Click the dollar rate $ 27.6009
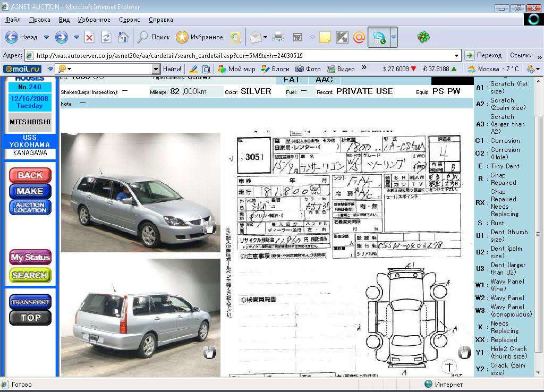Viewport: 544px width, 392px height. 399,69
